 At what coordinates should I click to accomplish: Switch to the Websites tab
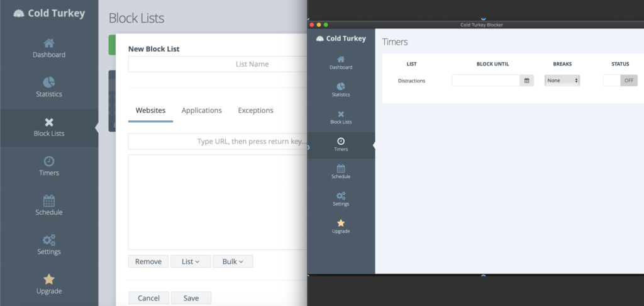click(x=150, y=111)
